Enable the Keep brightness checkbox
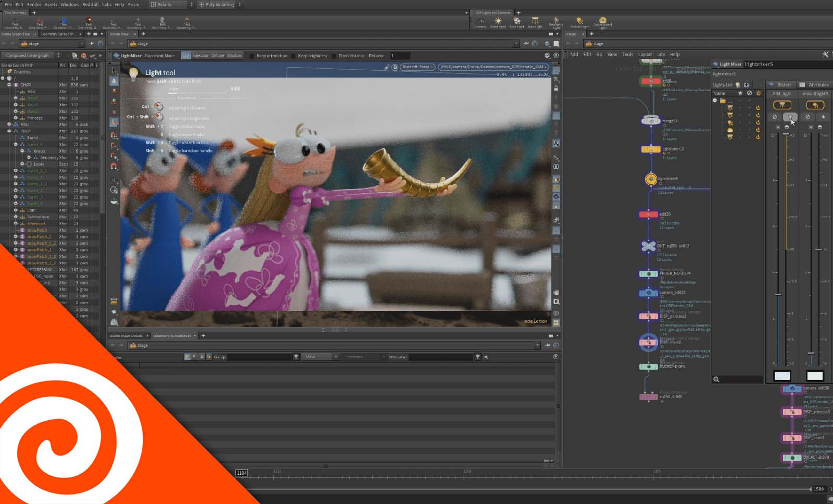Viewport: 833px width, 504px height. pos(294,56)
